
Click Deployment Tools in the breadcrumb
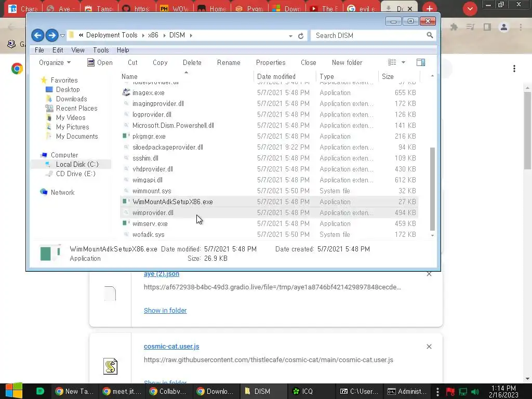coord(112,35)
